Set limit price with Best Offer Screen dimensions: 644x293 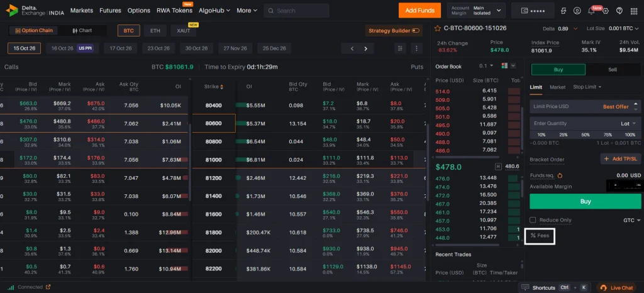616,107
